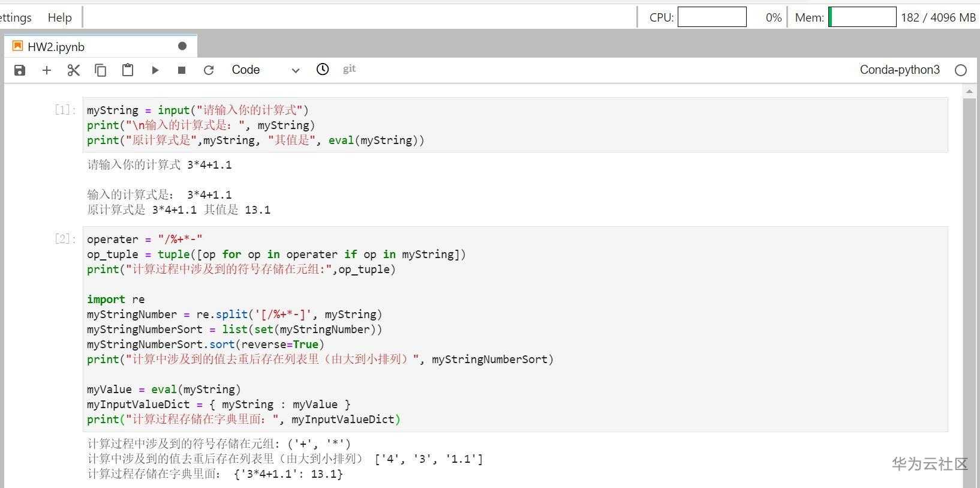Image resolution: width=980 pixels, height=488 pixels.
Task: Click the dictionary output {'3*4+1.1': 13.1}
Action: tap(288, 474)
